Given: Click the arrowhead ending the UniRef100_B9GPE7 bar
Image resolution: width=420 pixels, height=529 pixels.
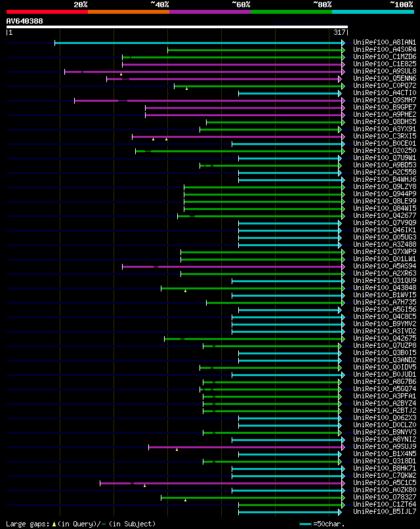Looking at the screenshot, I should 343,108.
